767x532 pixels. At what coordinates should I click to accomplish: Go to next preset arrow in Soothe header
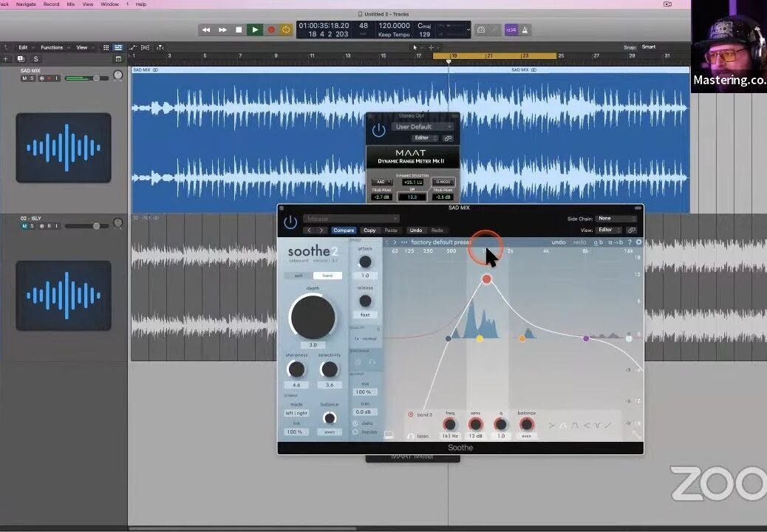pos(321,231)
